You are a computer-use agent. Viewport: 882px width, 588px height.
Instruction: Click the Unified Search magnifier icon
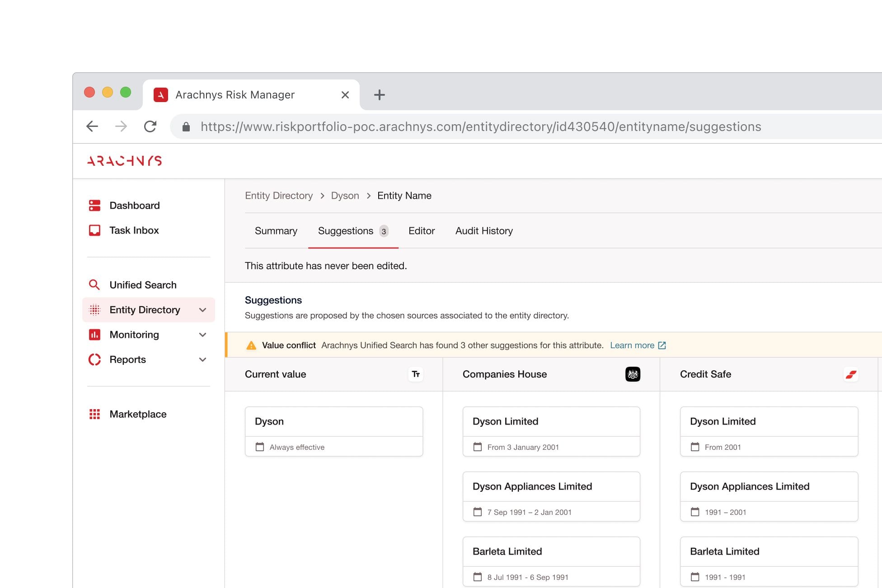[94, 285]
